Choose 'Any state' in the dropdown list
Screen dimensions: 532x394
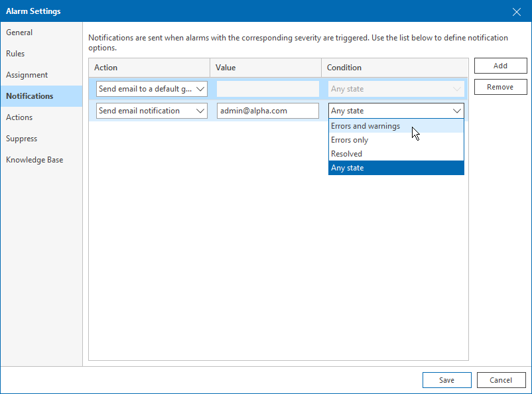[x=348, y=168]
